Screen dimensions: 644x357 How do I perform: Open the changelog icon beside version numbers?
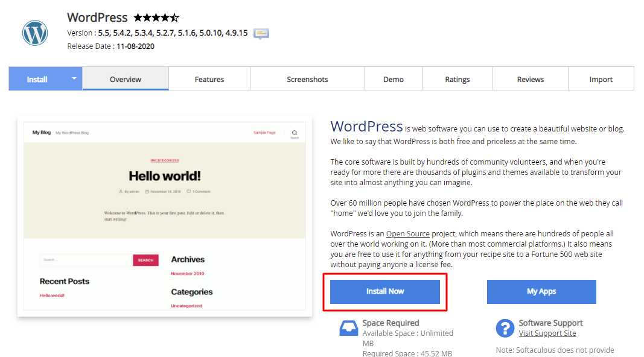click(261, 33)
